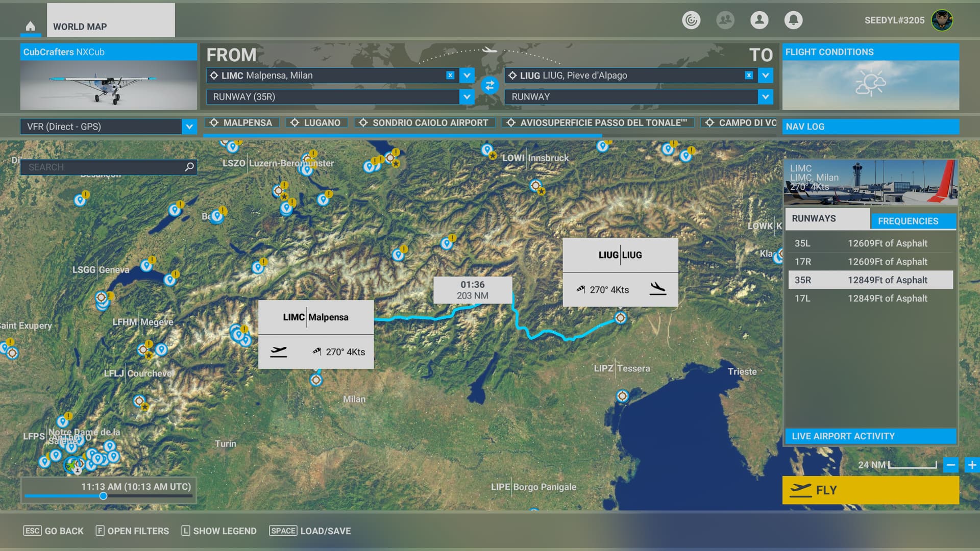Open the profile icon

[759, 20]
